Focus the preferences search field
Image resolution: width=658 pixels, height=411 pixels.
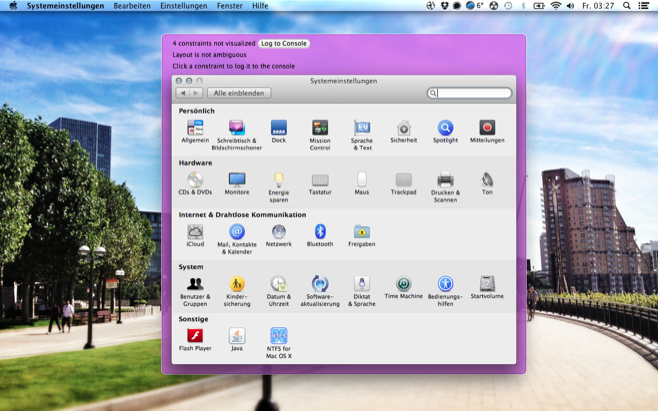(469, 93)
